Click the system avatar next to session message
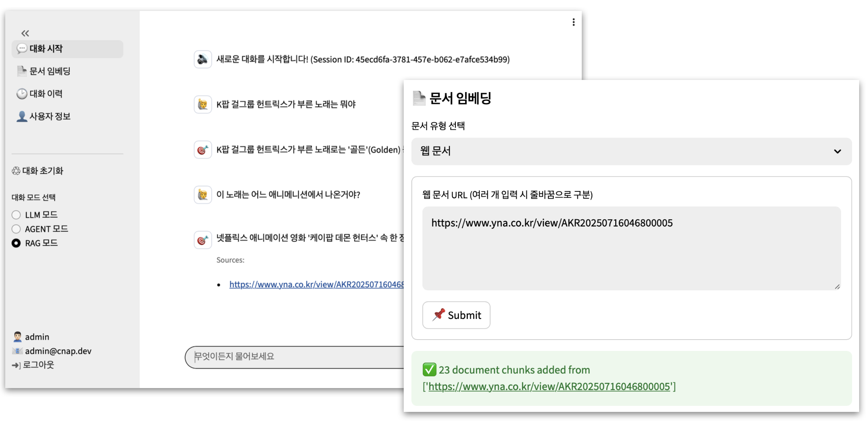The height and width of the screenshot is (424, 868). [203, 60]
